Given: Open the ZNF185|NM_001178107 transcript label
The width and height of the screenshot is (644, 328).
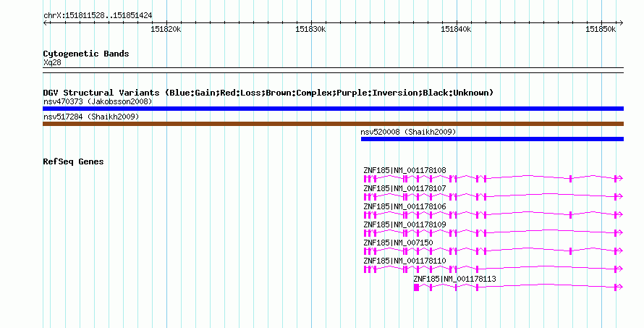Looking at the screenshot, I should (x=404, y=188).
